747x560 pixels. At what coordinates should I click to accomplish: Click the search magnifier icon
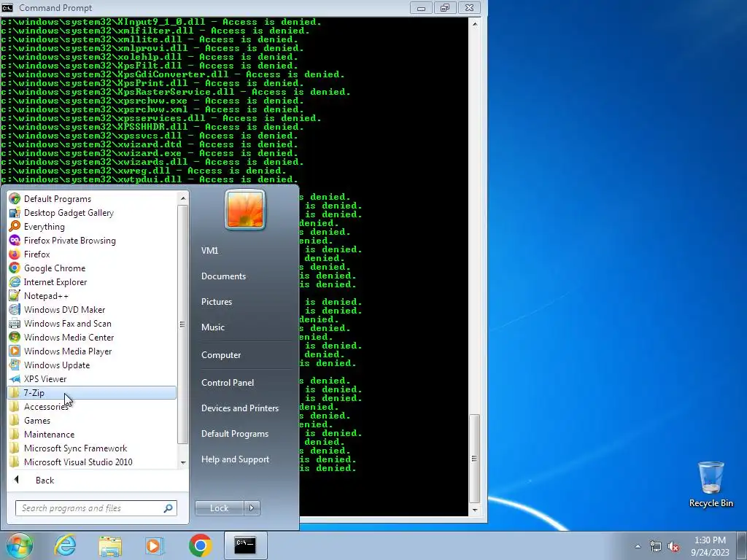point(169,508)
